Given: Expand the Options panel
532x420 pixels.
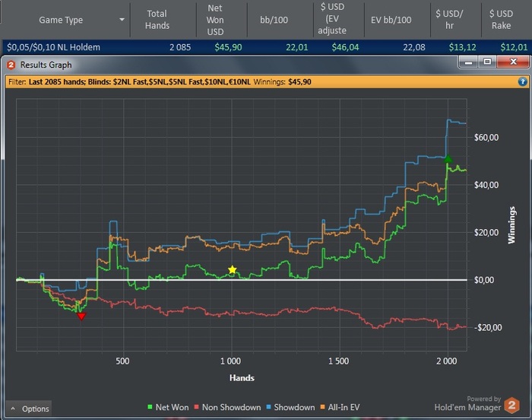Looking at the screenshot, I should [29, 409].
